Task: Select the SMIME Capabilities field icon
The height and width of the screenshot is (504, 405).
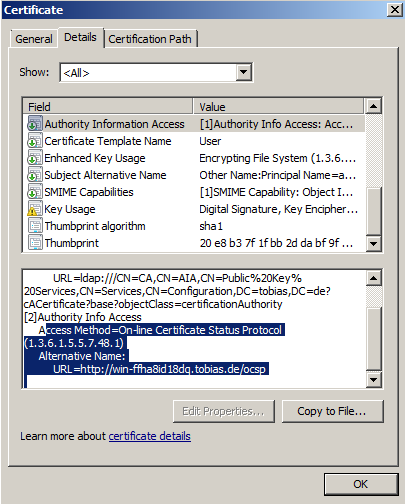Action: click(x=35, y=192)
